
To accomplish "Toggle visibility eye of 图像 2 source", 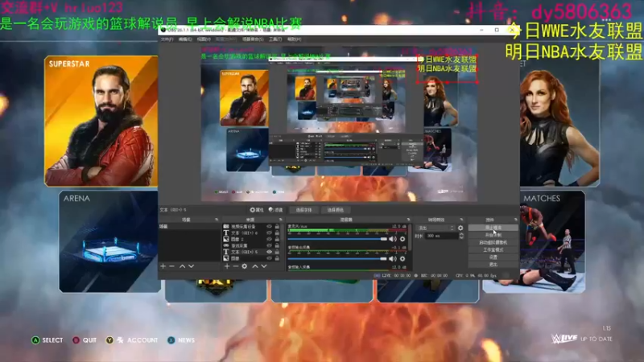I will [x=270, y=239].
